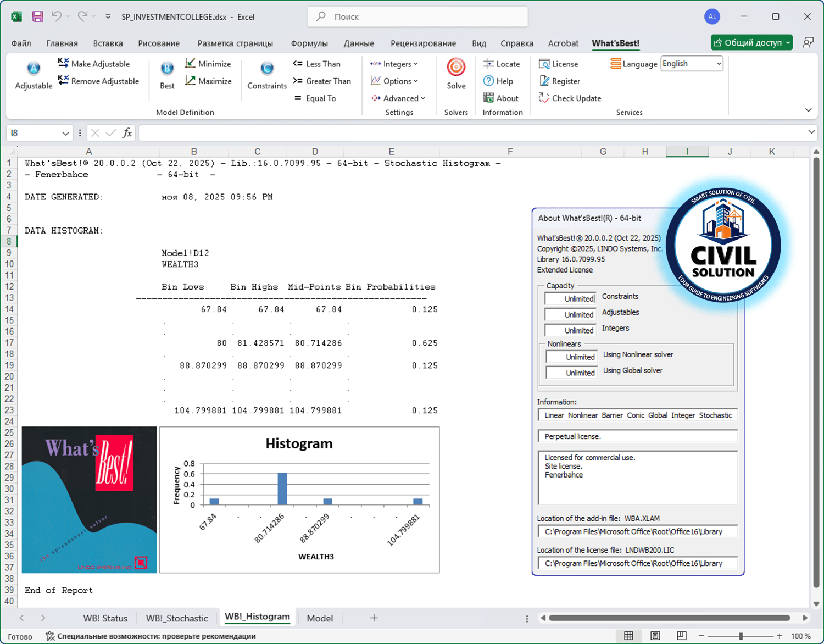The height and width of the screenshot is (644, 824).
Task: Click the insert function fx icon
Action: point(127,133)
